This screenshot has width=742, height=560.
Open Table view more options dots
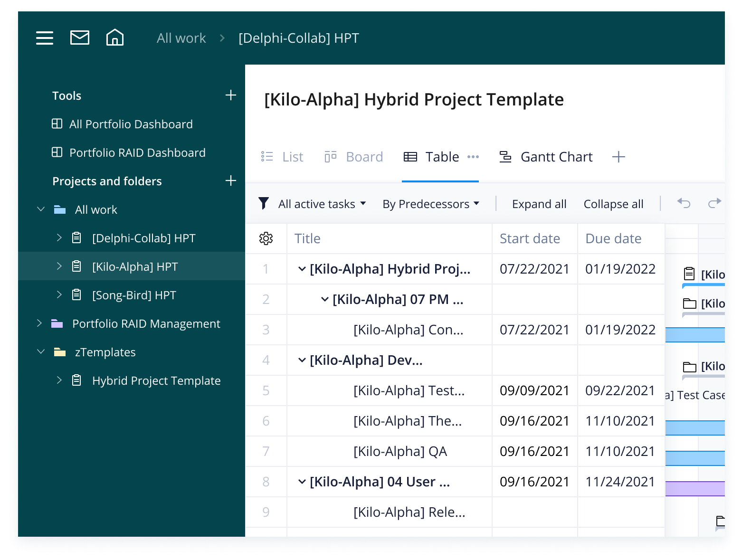(x=473, y=157)
